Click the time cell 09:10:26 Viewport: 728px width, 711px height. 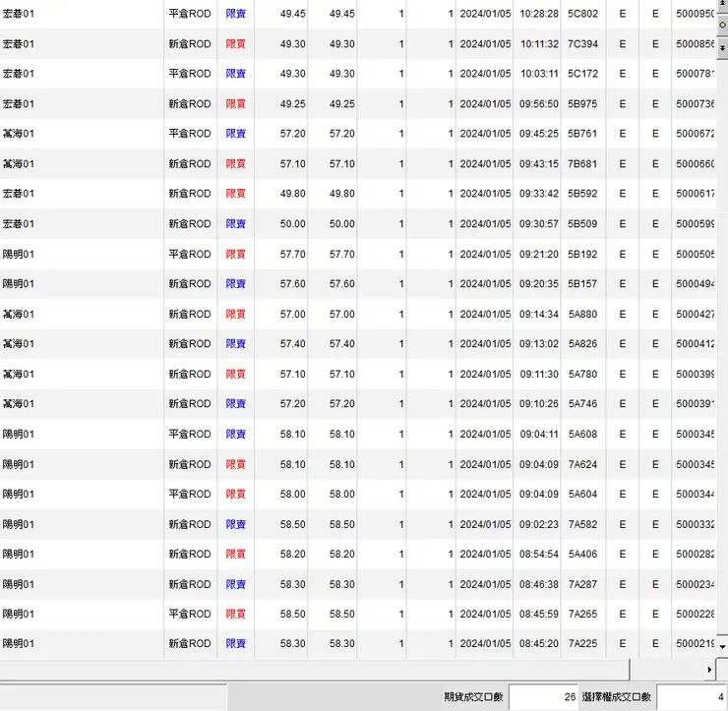(539, 404)
